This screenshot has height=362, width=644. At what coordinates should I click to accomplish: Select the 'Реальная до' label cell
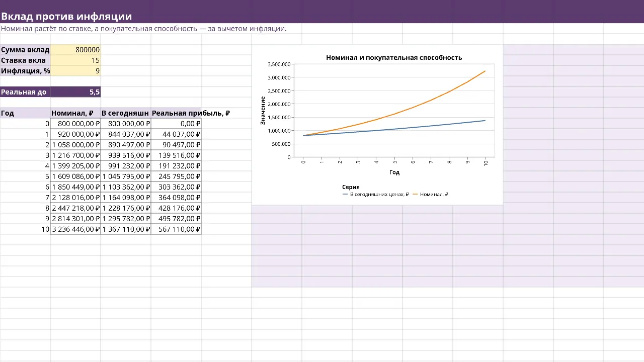coord(25,92)
